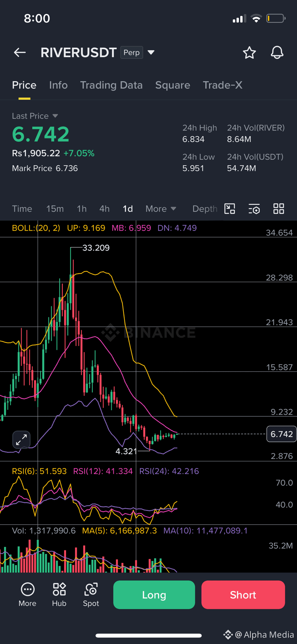Tap the Vol: 1,317,990.6 label

(x=44, y=531)
